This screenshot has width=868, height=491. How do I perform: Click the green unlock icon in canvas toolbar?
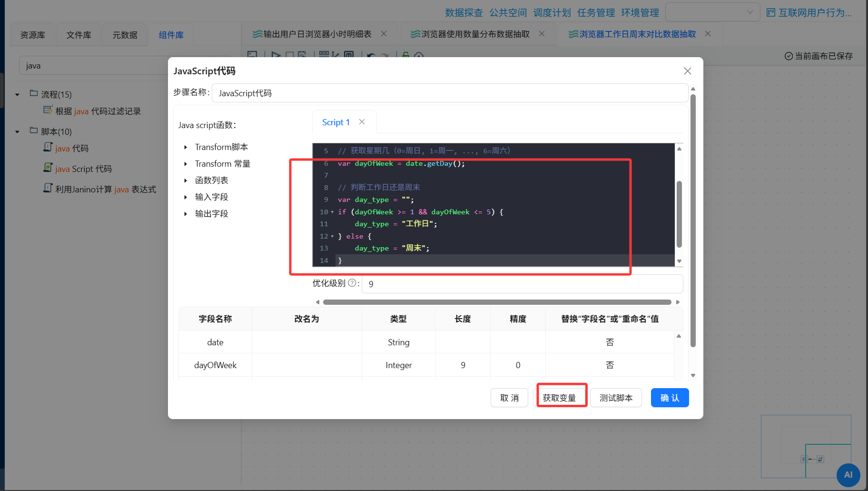[405, 54]
